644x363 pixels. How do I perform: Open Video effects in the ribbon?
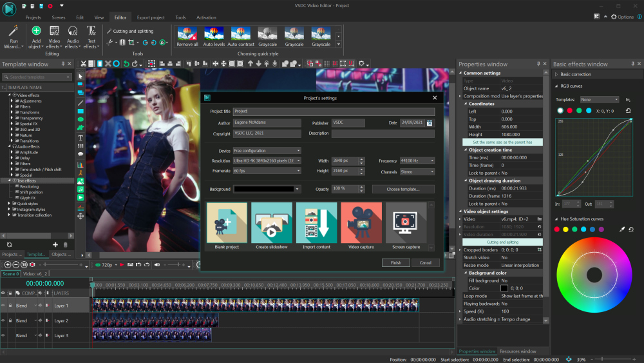[x=54, y=37]
